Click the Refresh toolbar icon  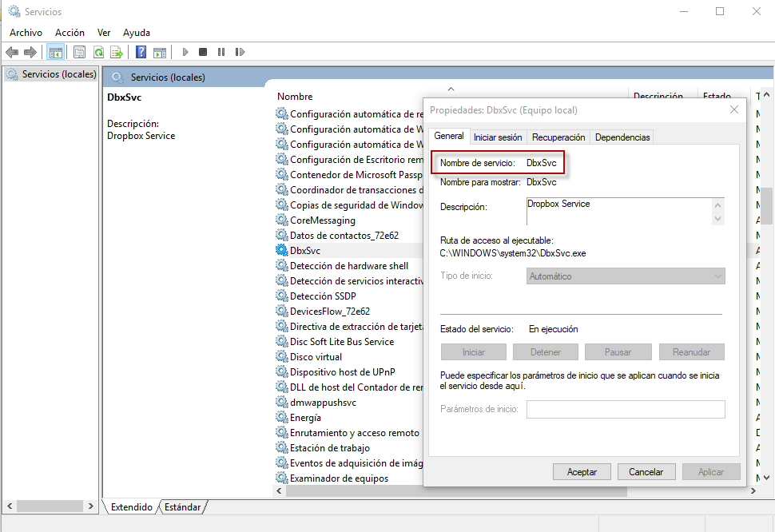tap(98, 52)
